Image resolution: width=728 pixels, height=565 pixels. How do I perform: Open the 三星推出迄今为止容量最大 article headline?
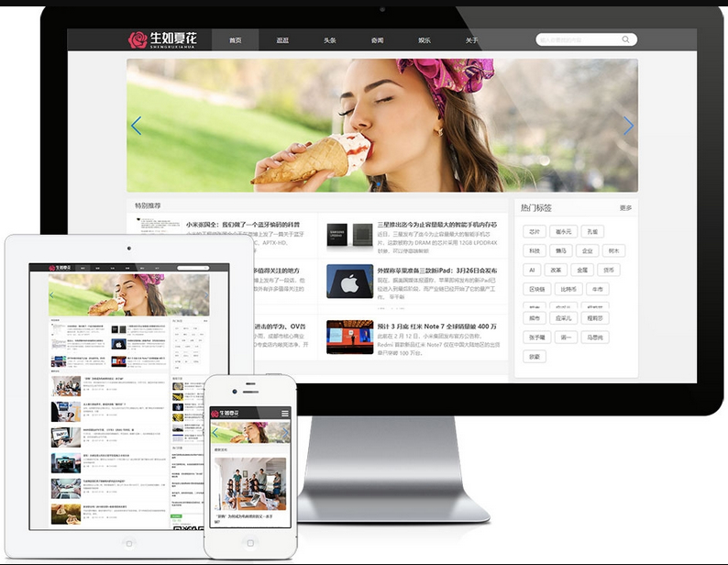point(436,224)
